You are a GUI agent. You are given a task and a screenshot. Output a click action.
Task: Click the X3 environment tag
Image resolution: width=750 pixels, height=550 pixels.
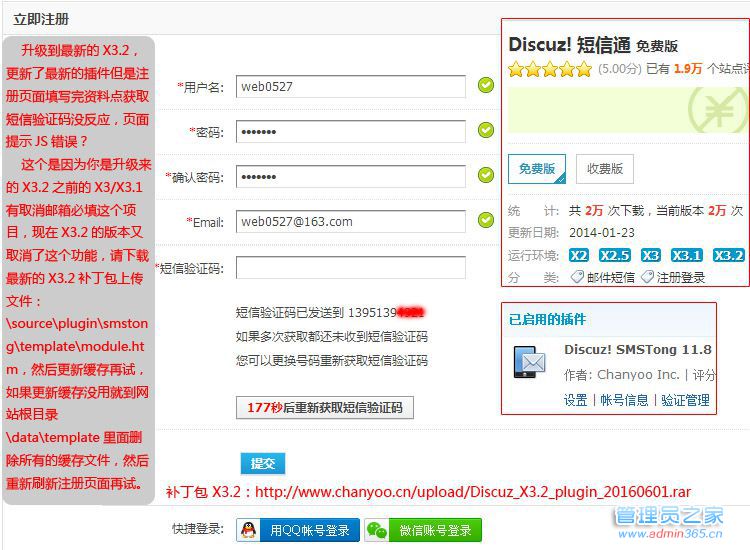click(x=651, y=255)
